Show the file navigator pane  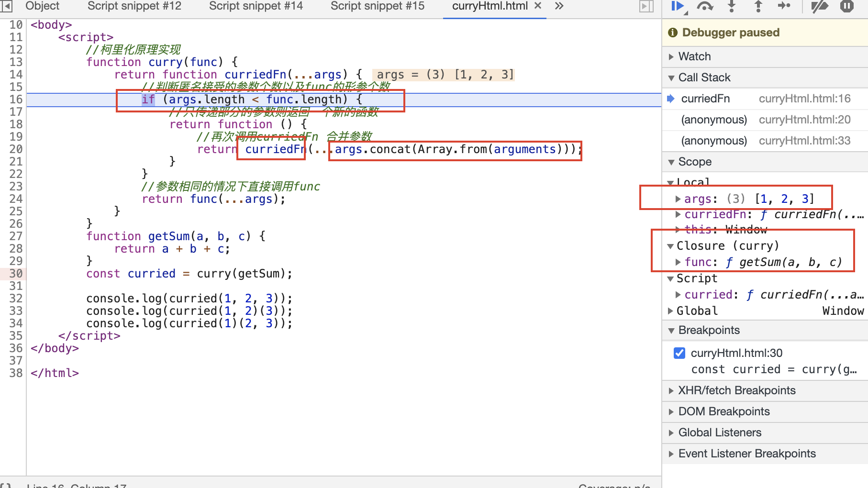[6, 6]
